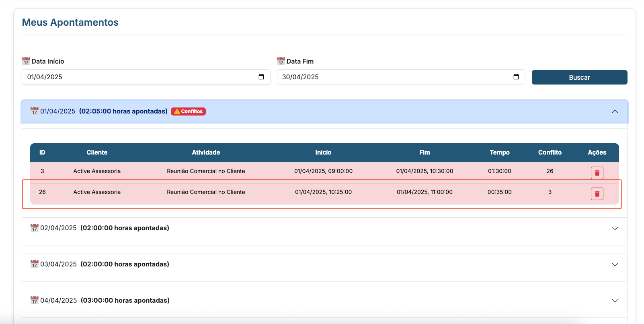Expand the 04/04/2025 appointments section
The image size is (644, 324).
(615, 301)
